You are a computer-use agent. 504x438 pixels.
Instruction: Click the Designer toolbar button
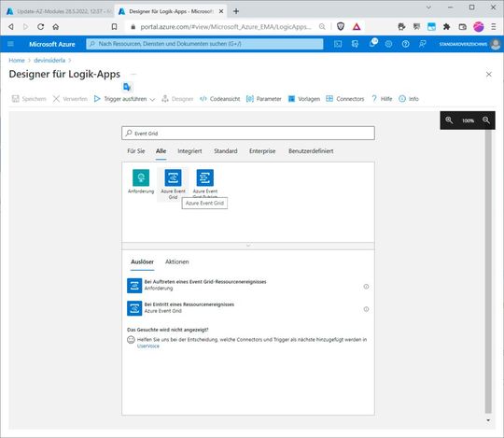pyautogui.click(x=177, y=99)
